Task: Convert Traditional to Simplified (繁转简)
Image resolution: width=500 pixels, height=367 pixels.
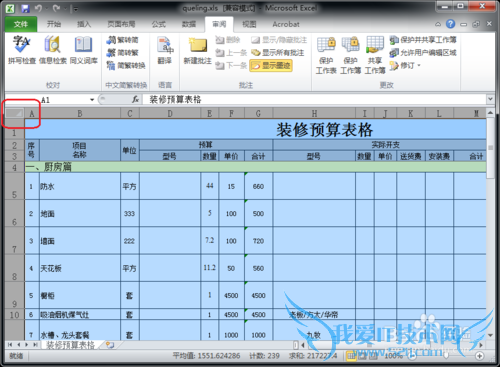Action: point(123,40)
